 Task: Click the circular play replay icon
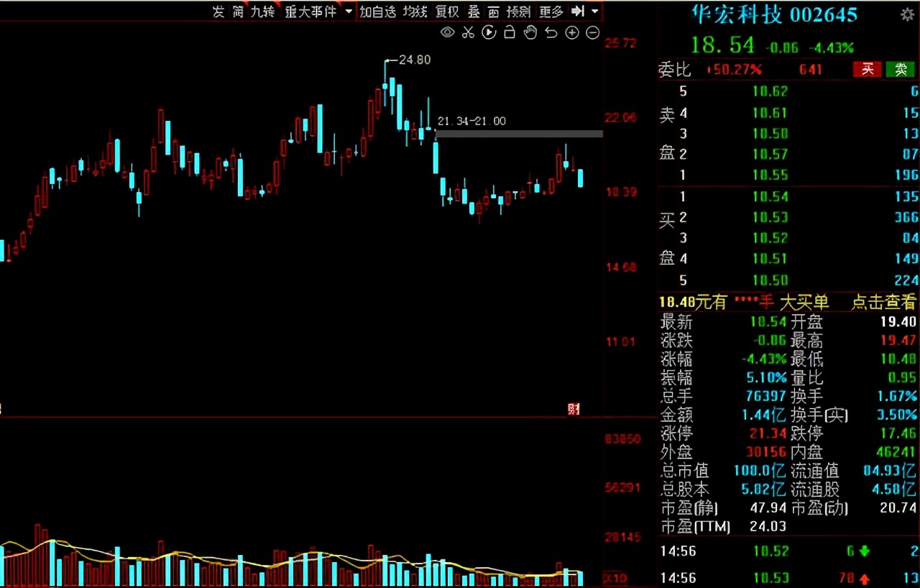point(489,32)
